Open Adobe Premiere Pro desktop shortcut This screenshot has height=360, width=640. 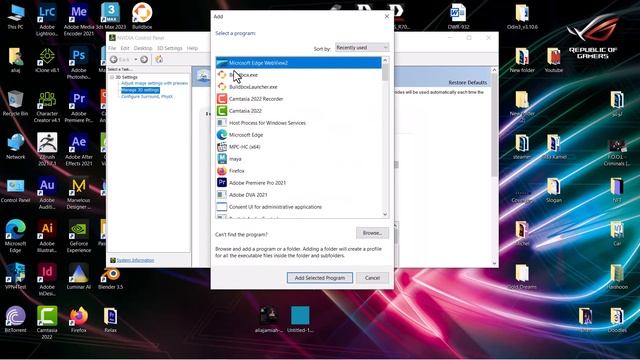pyautogui.click(x=79, y=107)
